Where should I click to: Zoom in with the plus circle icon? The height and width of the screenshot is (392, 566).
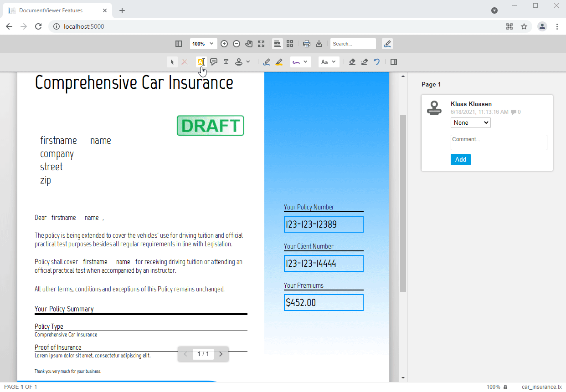224,44
